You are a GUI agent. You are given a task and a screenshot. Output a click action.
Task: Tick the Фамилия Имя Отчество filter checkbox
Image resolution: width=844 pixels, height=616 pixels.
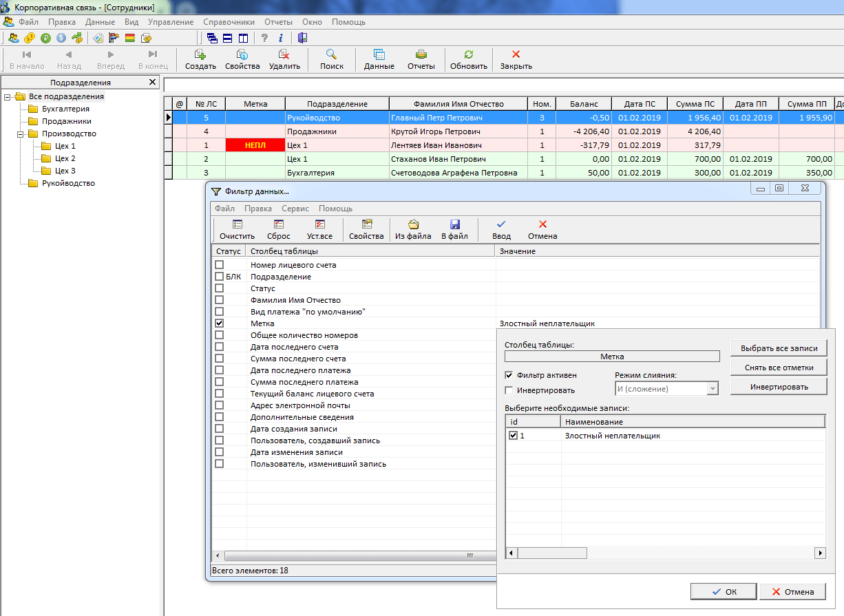click(x=220, y=300)
